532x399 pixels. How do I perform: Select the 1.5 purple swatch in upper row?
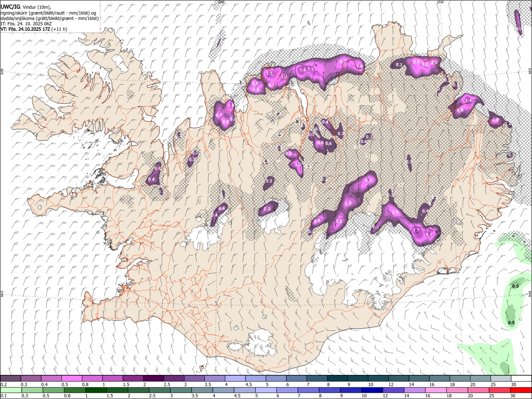(x=133, y=378)
